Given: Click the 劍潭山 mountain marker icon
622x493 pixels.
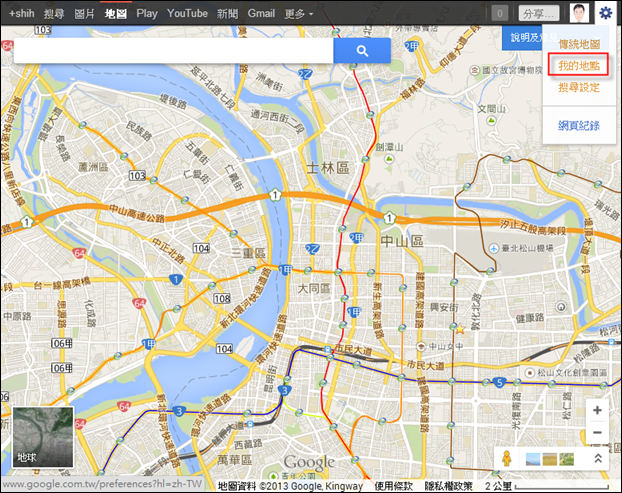Looking at the screenshot, I should coord(389,159).
